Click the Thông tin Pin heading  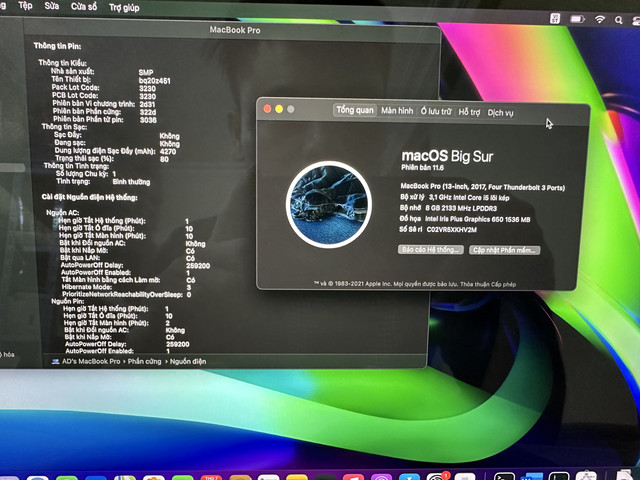click(x=57, y=46)
